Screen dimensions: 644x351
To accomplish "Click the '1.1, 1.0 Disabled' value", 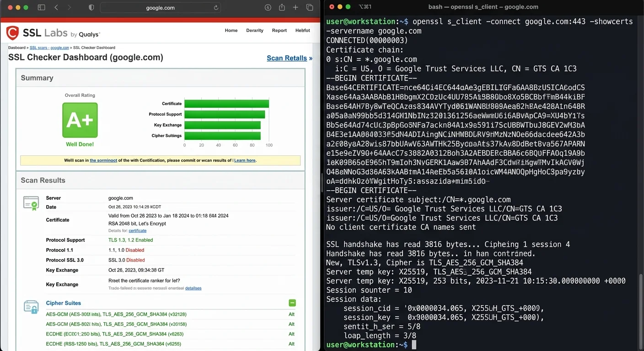I will tap(126, 250).
